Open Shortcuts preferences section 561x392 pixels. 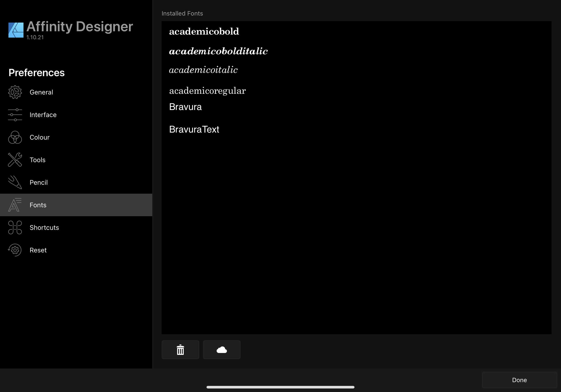(x=44, y=227)
